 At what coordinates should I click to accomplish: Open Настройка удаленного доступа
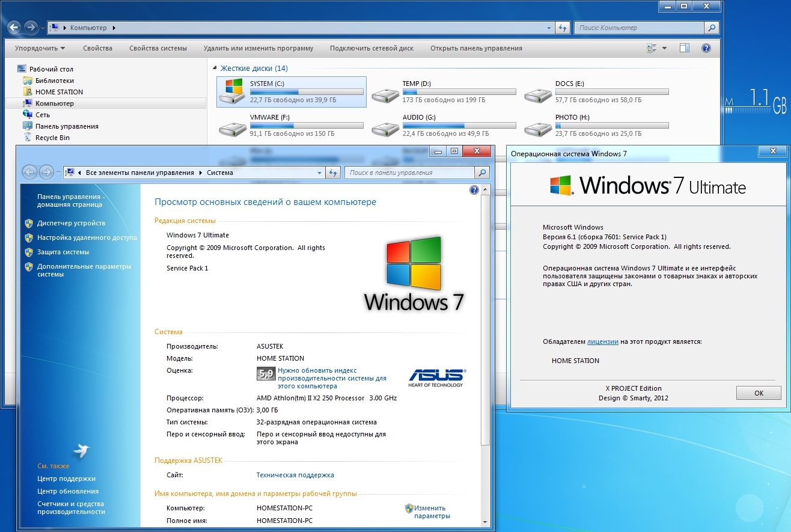[87, 237]
